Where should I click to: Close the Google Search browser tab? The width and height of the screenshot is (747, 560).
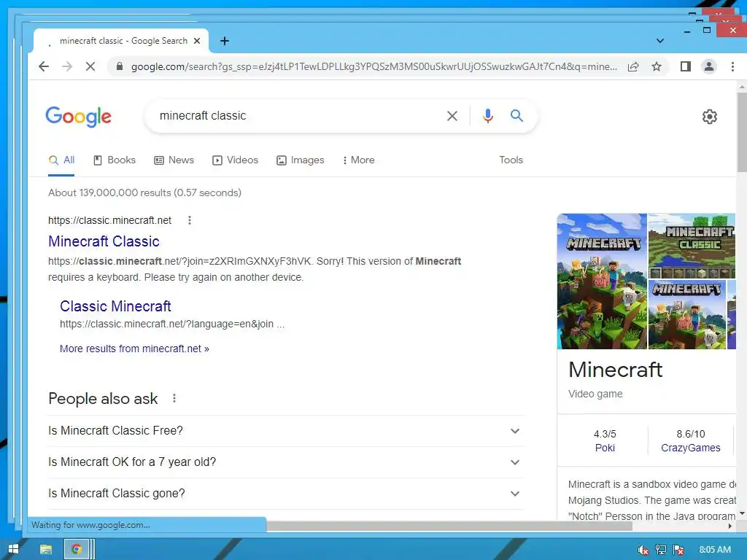[x=197, y=41]
